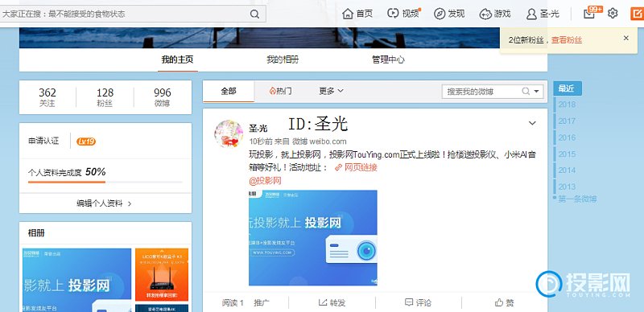The image size is (644, 312).
Task: Click the search magnifier icon in top bar
Action: 254,14
